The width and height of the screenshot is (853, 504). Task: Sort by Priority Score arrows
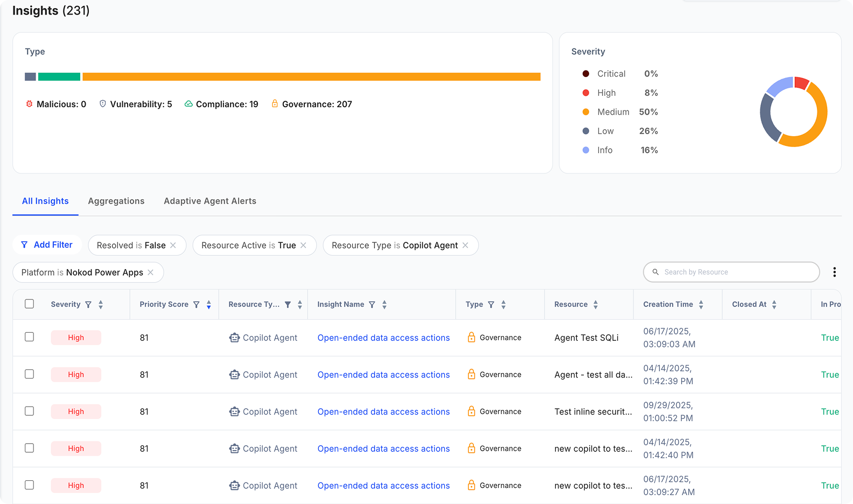point(209,305)
